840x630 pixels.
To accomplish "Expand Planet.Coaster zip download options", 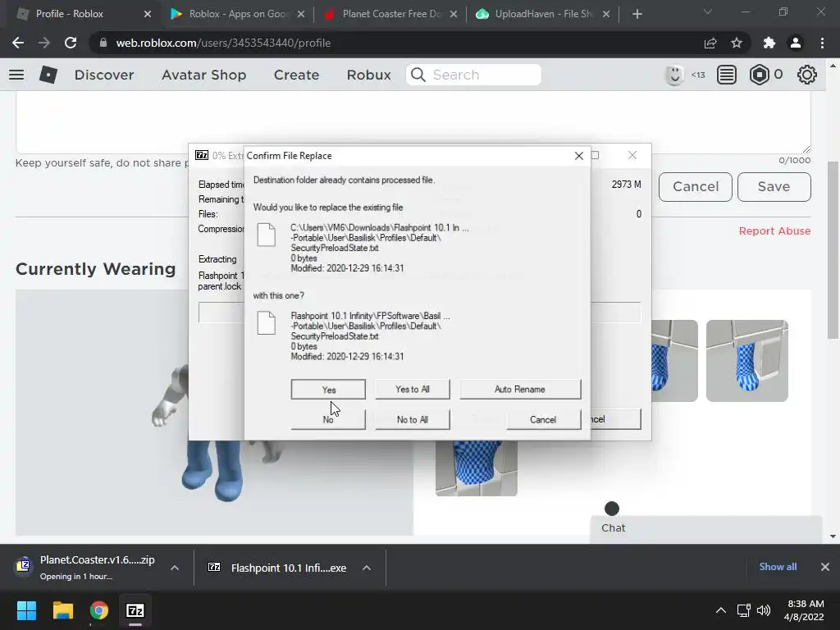I will pos(175,568).
